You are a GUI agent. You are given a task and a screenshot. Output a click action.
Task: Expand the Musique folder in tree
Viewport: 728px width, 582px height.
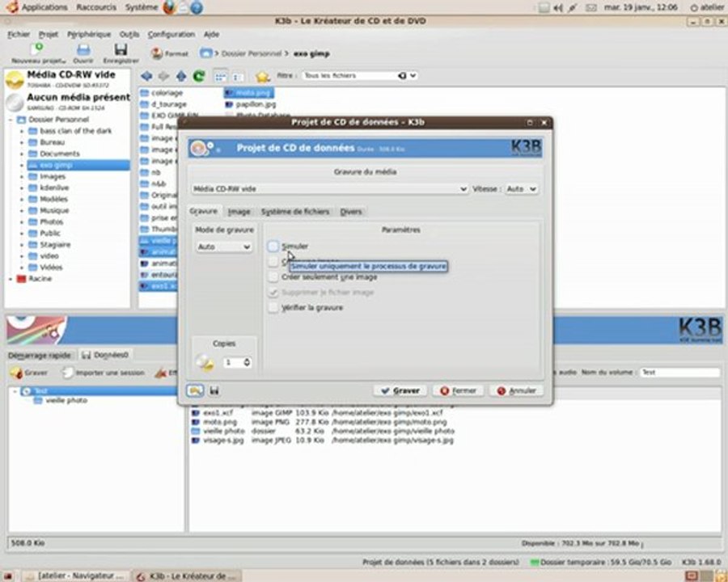pos(21,211)
